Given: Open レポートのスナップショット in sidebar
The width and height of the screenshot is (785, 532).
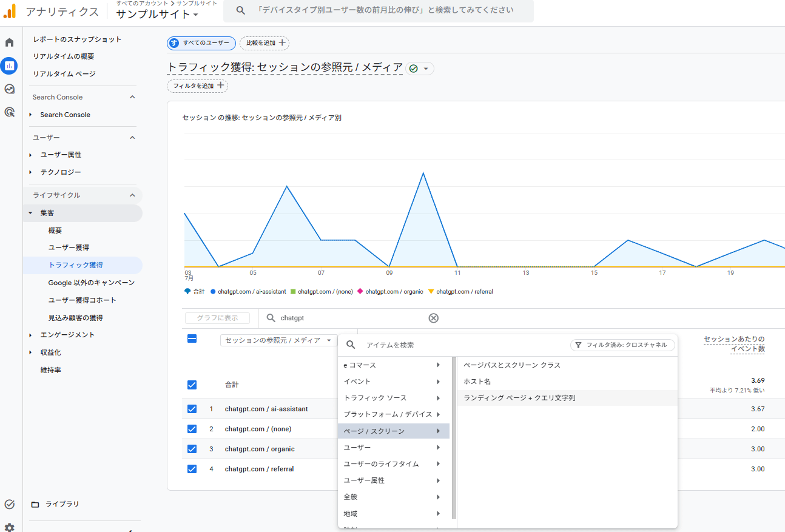Looking at the screenshot, I should (77, 39).
